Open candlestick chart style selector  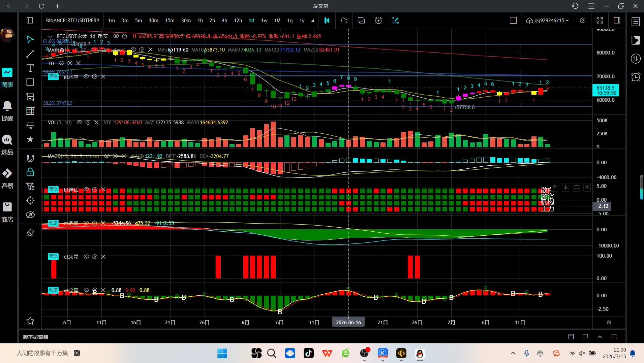point(327,21)
